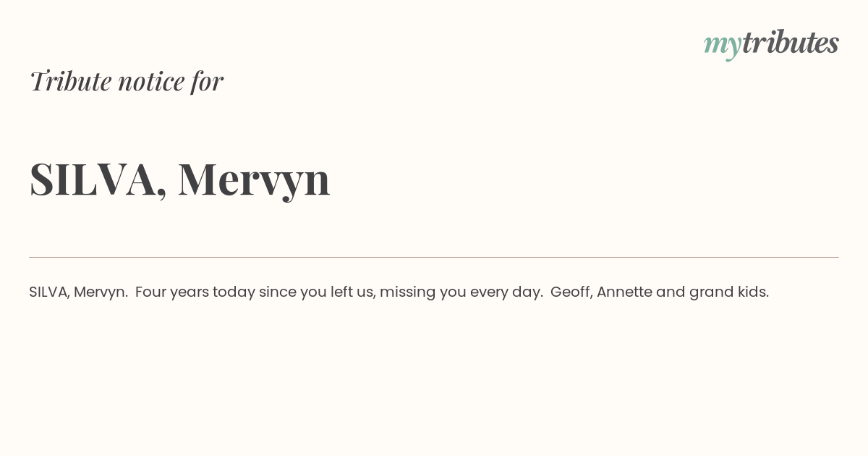Click the name "Annette" in the notice text

(624, 292)
